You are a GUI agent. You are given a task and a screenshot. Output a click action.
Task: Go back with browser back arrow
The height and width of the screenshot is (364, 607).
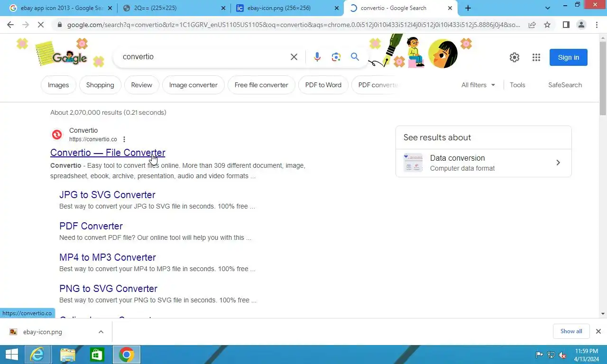tap(10, 25)
